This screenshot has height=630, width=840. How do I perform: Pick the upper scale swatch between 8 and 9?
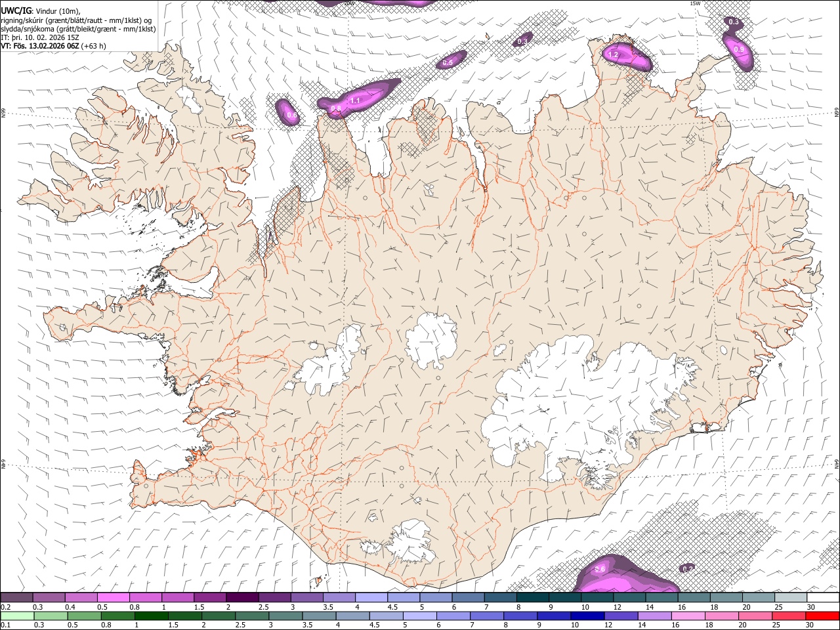point(533,597)
